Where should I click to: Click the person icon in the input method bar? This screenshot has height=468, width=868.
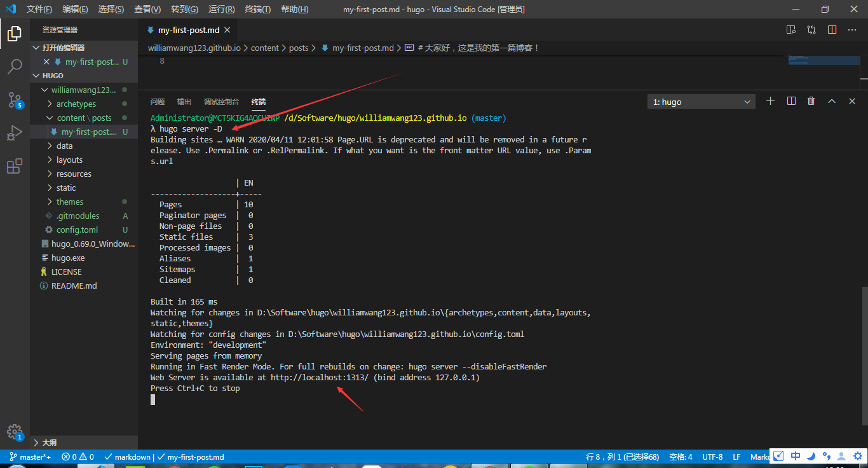click(841, 456)
